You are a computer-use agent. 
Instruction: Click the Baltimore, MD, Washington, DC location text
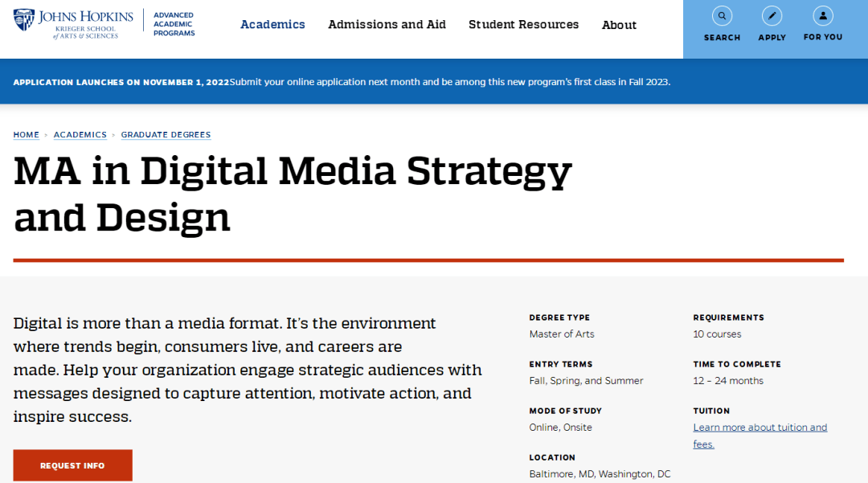point(600,474)
